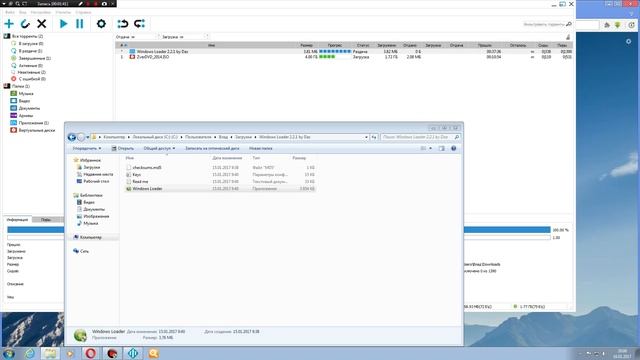Click the blue torrent client taskbar icon
This screenshot has height=360, width=640.
click(x=133, y=353)
